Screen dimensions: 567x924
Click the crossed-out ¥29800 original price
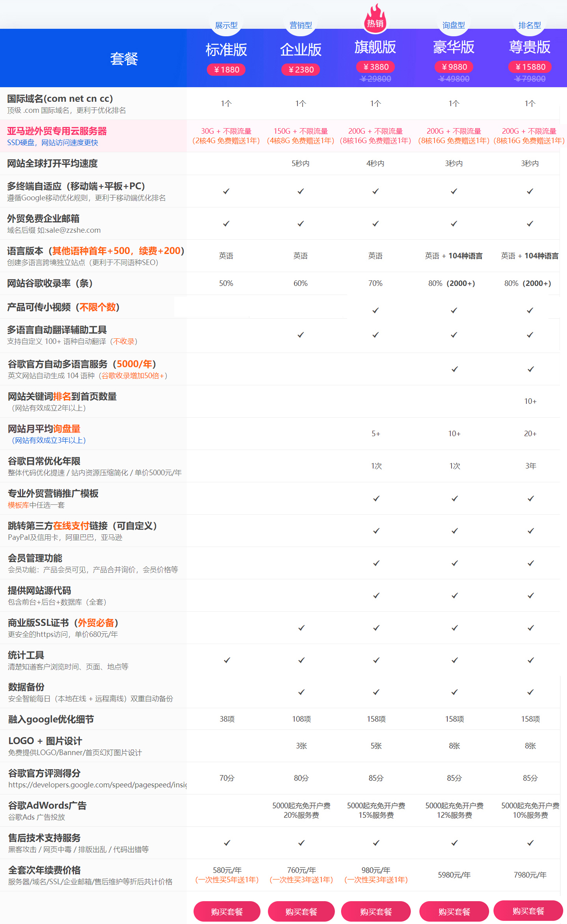[x=376, y=79]
